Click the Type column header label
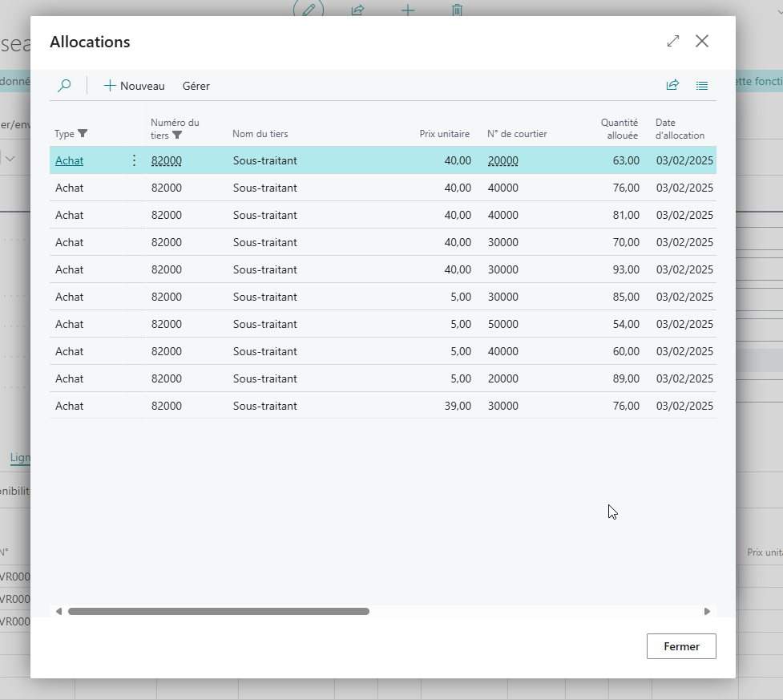Viewport: 783px width, 700px height. (x=64, y=134)
